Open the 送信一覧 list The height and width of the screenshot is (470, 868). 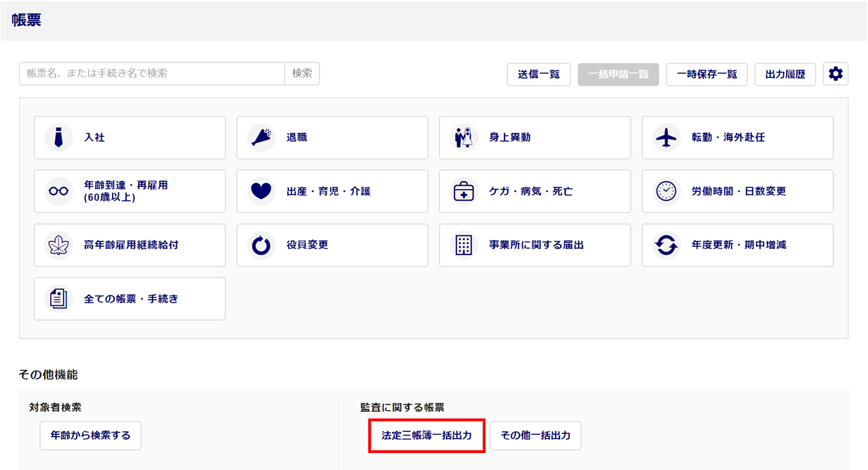tap(539, 75)
